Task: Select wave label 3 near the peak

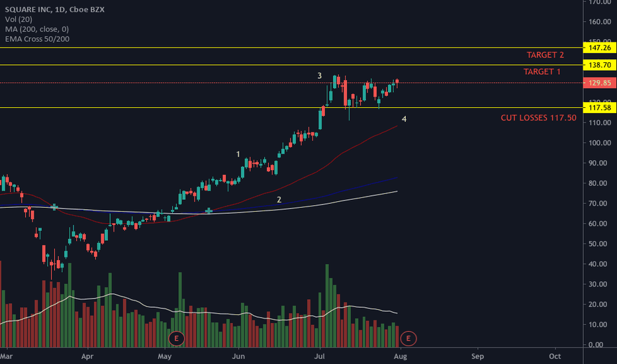Action: click(x=320, y=75)
